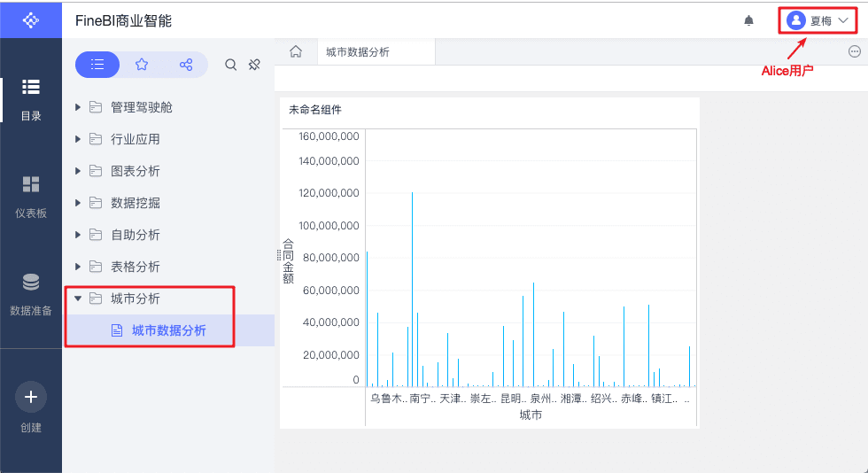This screenshot has height=473, width=868.
Task: Click the 赤峰 axis label
Action: click(x=634, y=399)
